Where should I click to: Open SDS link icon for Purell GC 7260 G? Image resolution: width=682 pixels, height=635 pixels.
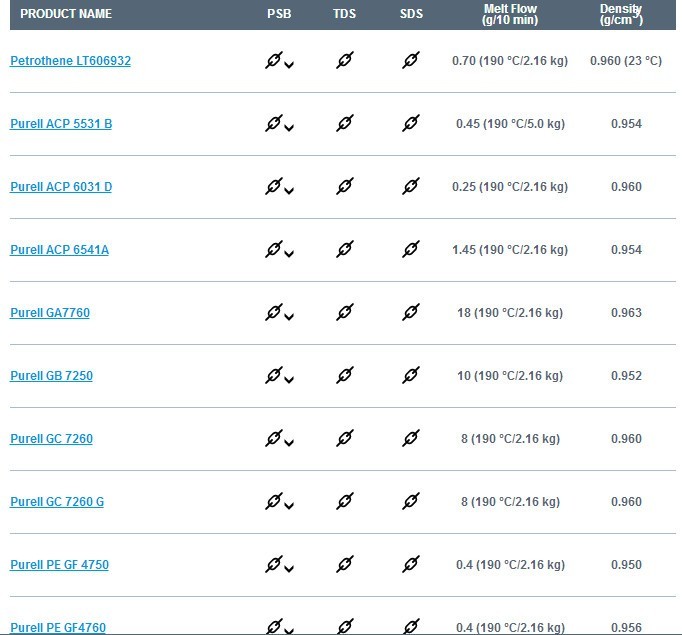coord(411,501)
